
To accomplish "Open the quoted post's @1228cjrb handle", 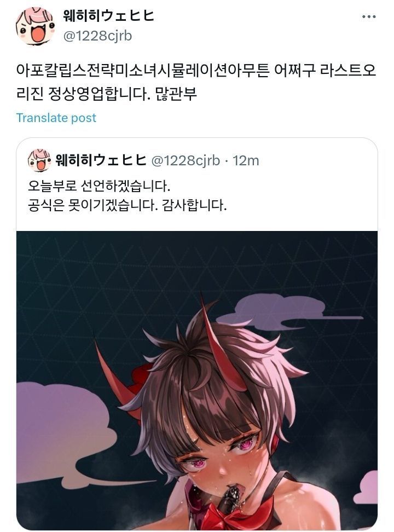I will pyautogui.click(x=186, y=160).
